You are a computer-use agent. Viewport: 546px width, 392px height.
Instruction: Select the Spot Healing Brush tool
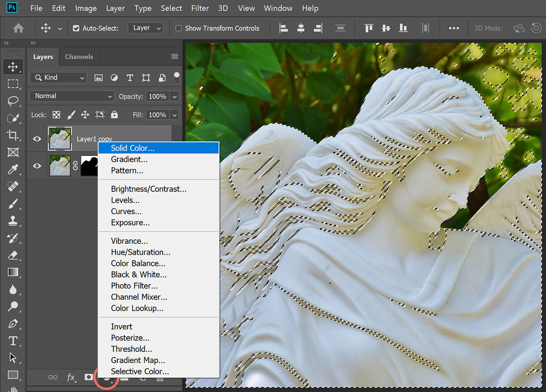click(x=13, y=187)
